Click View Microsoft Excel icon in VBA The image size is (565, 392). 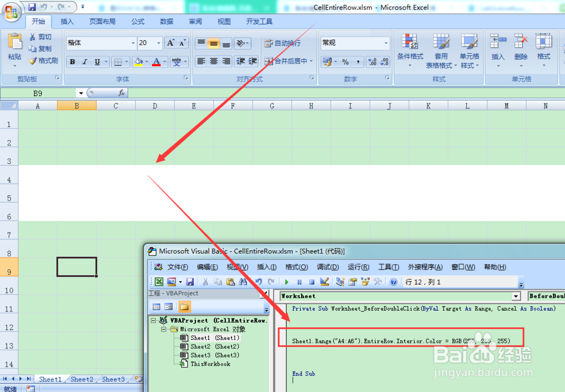tap(159, 282)
